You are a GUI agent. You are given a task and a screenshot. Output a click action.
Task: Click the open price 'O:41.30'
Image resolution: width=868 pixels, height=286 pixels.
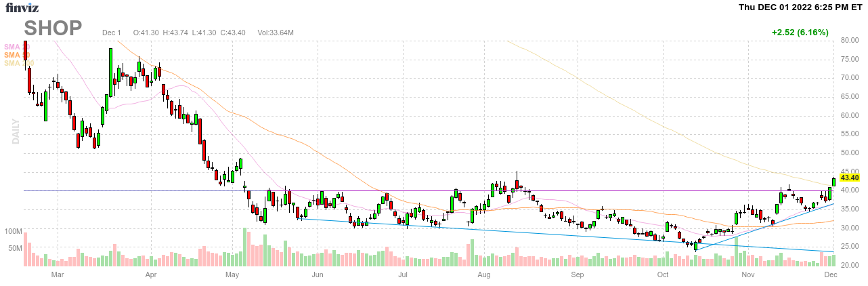click(146, 33)
